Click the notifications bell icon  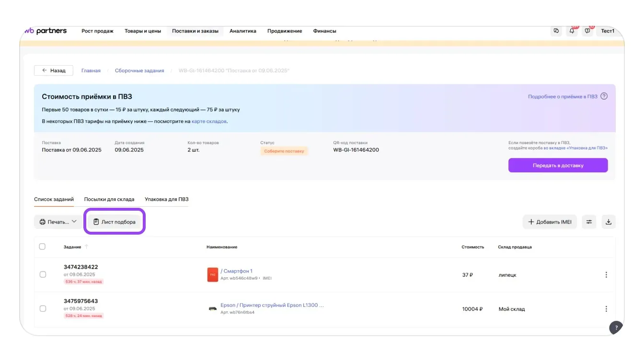click(x=572, y=31)
